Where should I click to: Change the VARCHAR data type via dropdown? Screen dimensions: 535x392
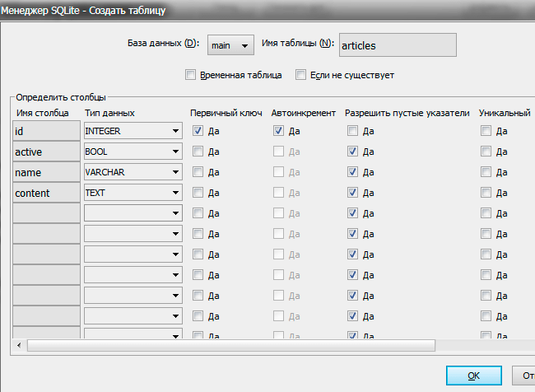pos(175,172)
